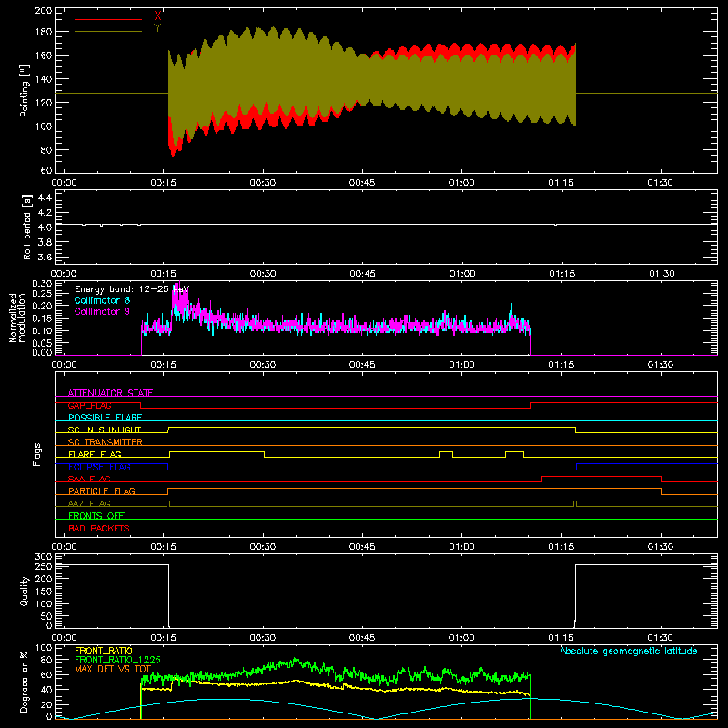Select the 'Degrees or %' axis title

point(25,682)
